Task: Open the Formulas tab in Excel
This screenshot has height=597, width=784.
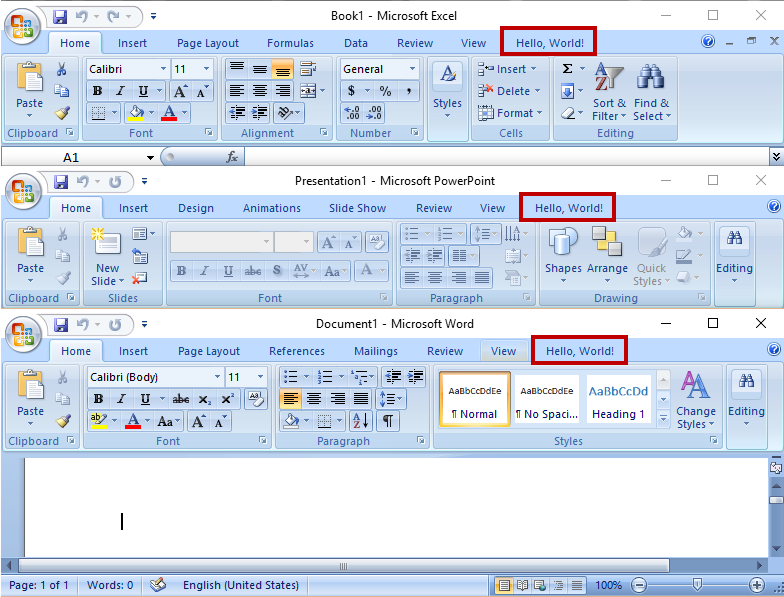Action: tap(290, 43)
